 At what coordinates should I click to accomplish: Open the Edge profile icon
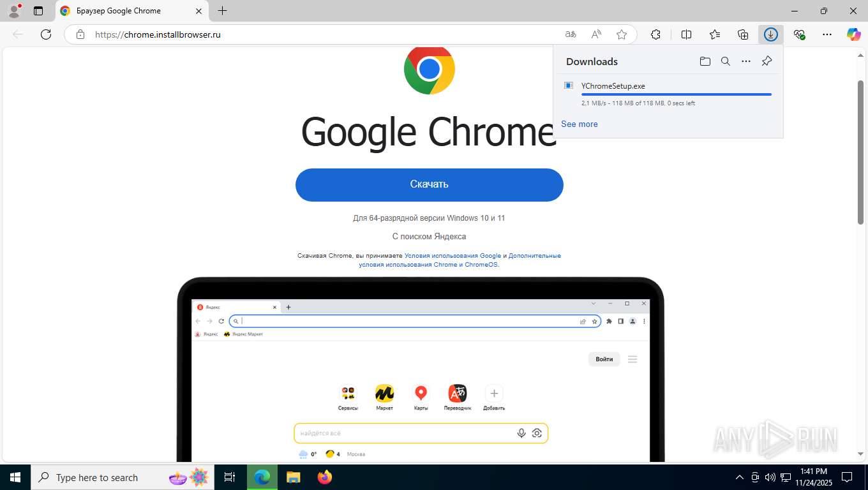pyautogui.click(x=14, y=11)
